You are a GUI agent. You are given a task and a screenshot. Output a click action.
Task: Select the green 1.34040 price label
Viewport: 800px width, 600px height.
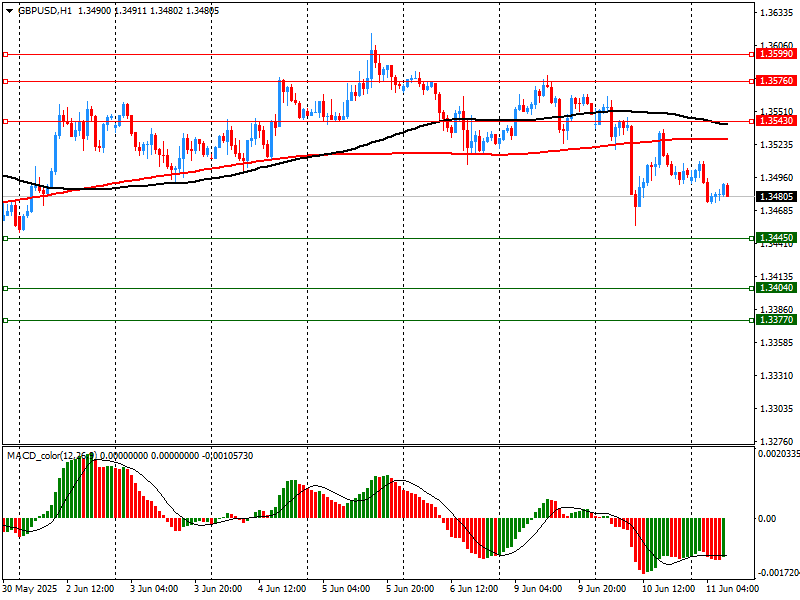pos(776,288)
